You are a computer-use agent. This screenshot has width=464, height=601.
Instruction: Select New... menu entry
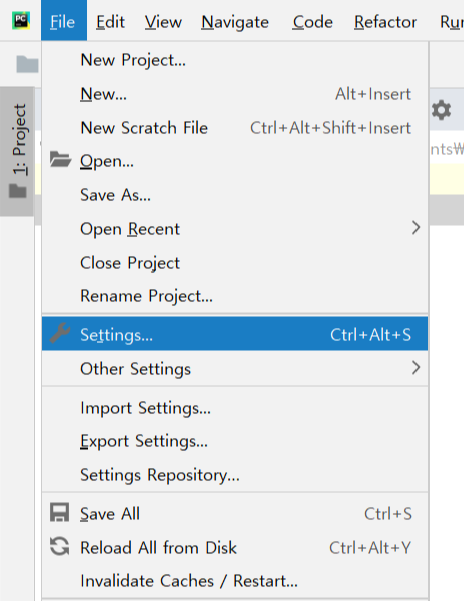(235, 94)
